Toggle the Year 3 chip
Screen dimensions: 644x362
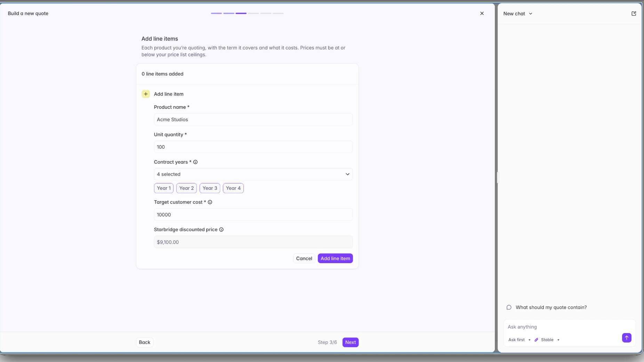210,188
